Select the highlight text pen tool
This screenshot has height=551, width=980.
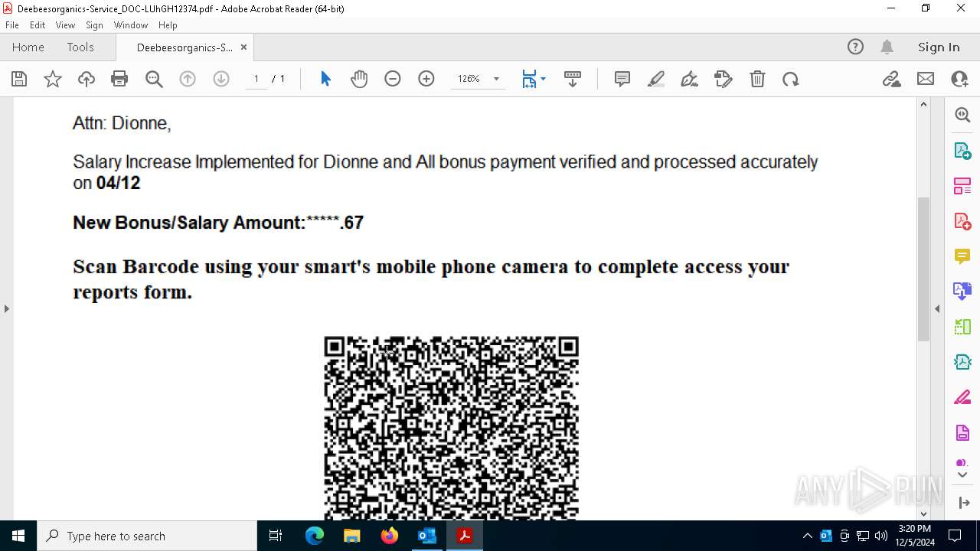656,79
